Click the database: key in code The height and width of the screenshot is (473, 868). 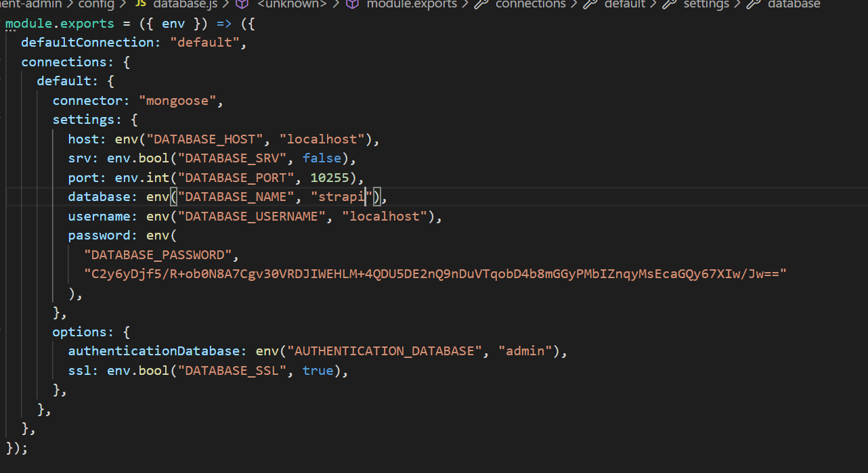point(104,197)
